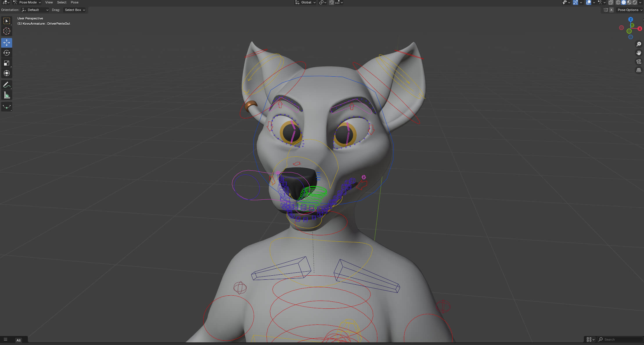Open selectability and visibility dropdown
The height and width of the screenshot is (345, 644).
click(x=566, y=2)
